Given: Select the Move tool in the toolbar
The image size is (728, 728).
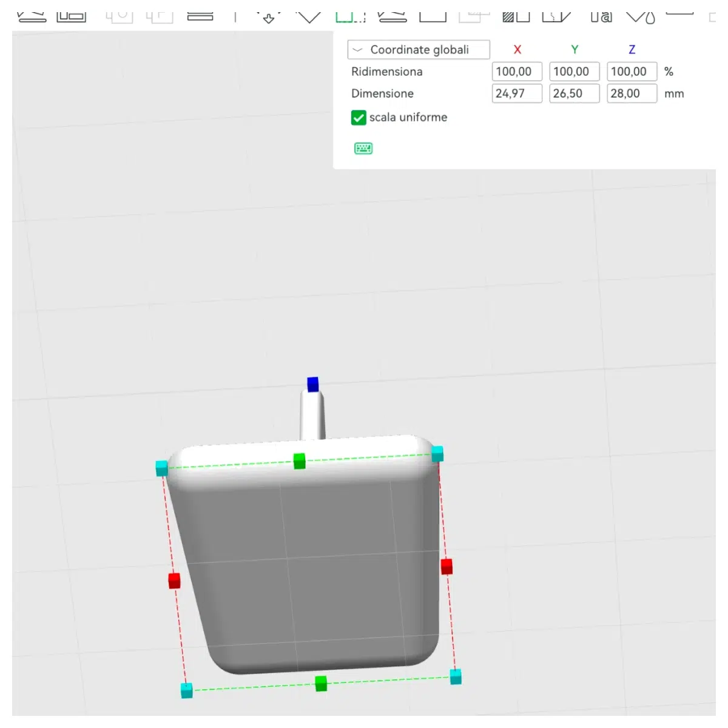Looking at the screenshot, I should (x=269, y=16).
